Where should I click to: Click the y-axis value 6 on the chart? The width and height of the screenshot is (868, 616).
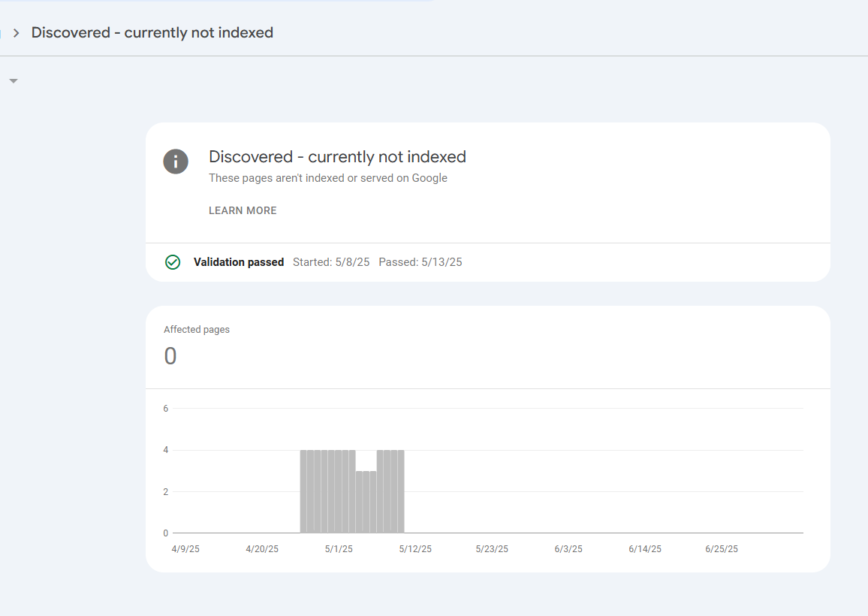point(165,408)
